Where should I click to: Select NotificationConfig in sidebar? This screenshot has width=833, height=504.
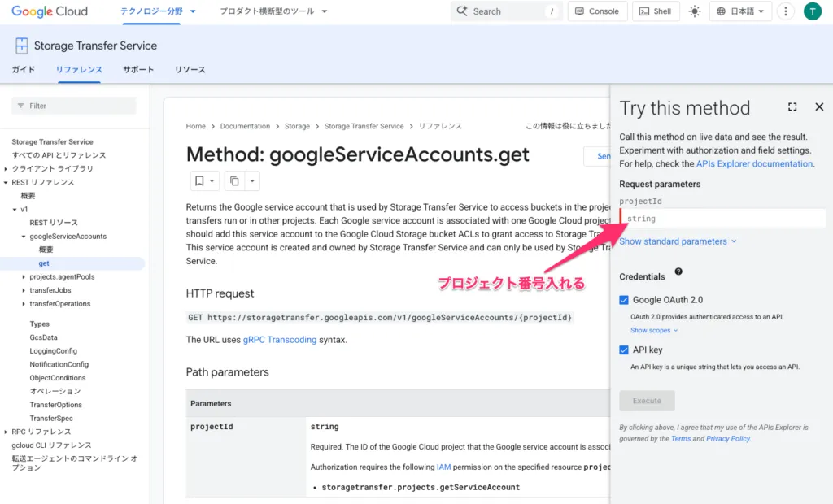tap(59, 364)
